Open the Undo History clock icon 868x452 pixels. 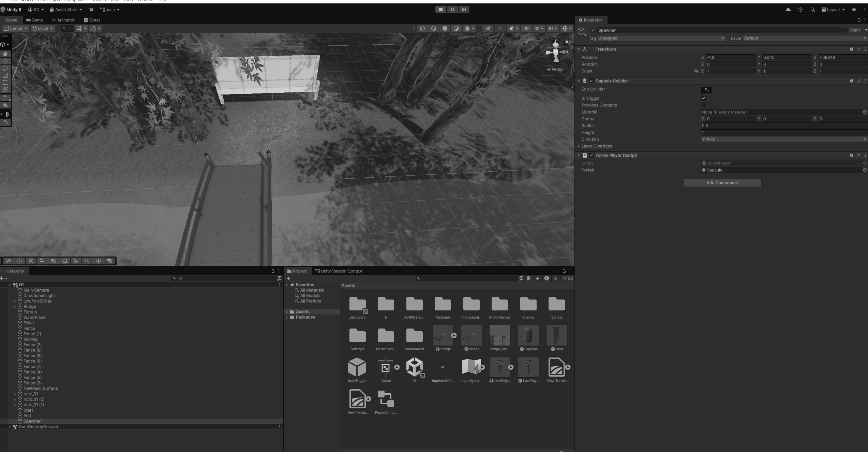pyautogui.click(x=800, y=10)
